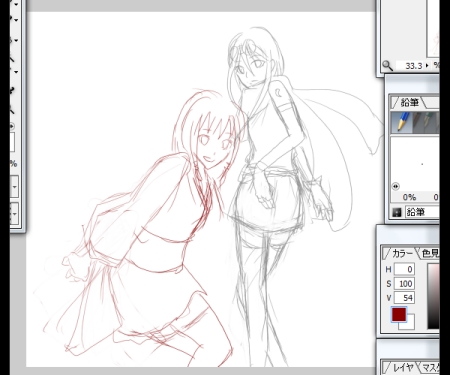
Task: Click the 0% value under brush preview
Action: (x=409, y=197)
